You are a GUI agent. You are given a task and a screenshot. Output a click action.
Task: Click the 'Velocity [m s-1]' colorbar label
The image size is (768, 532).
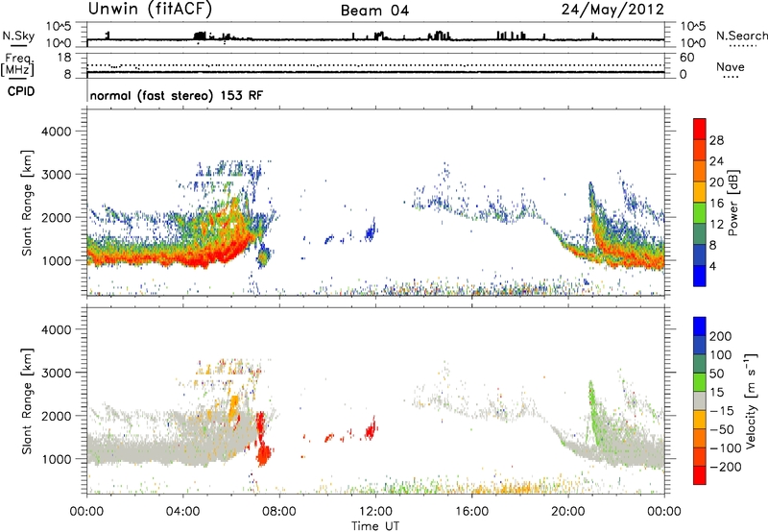click(751, 400)
